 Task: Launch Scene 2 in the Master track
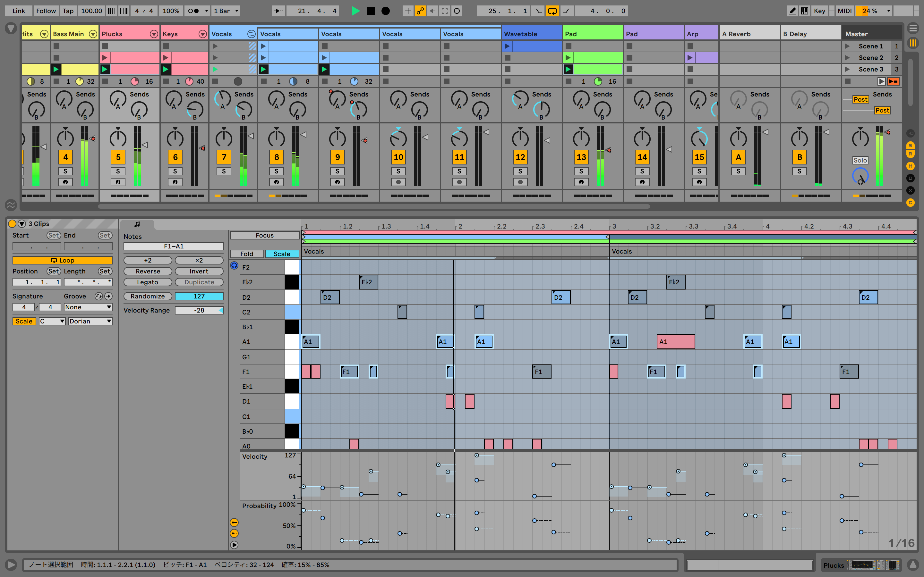point(847,58)
